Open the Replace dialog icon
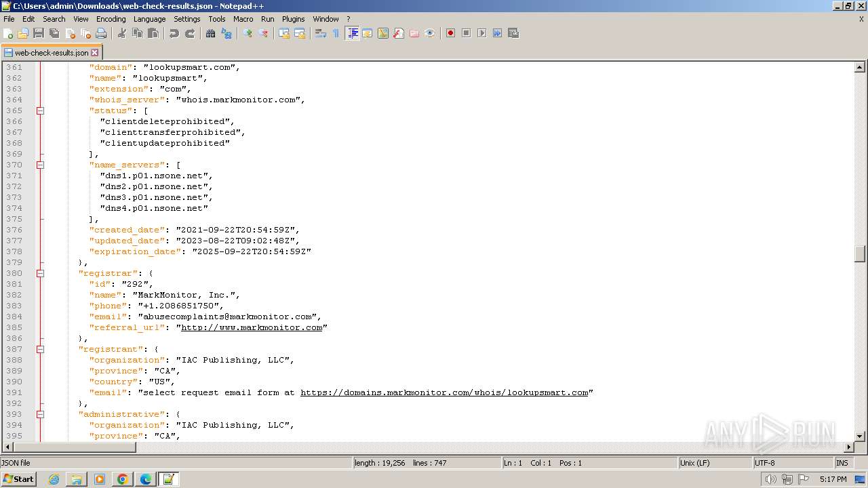Viewport: 868px width, 488px height. [226, 33]
